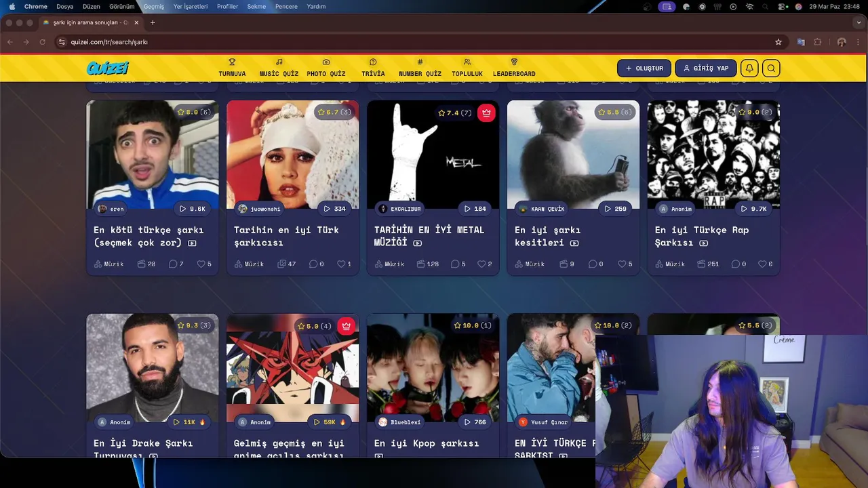Click star rating 7.4 on Metal card

click(454, 113)
